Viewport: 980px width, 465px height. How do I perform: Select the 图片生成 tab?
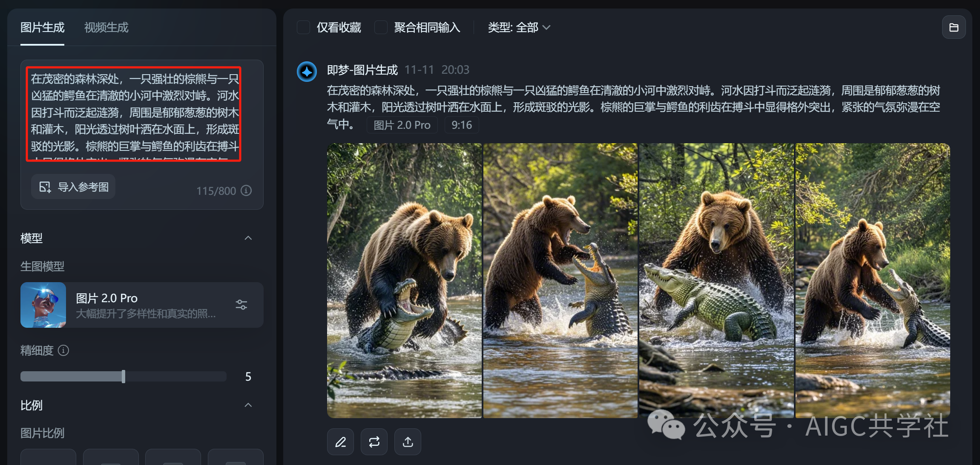(42, 28)
